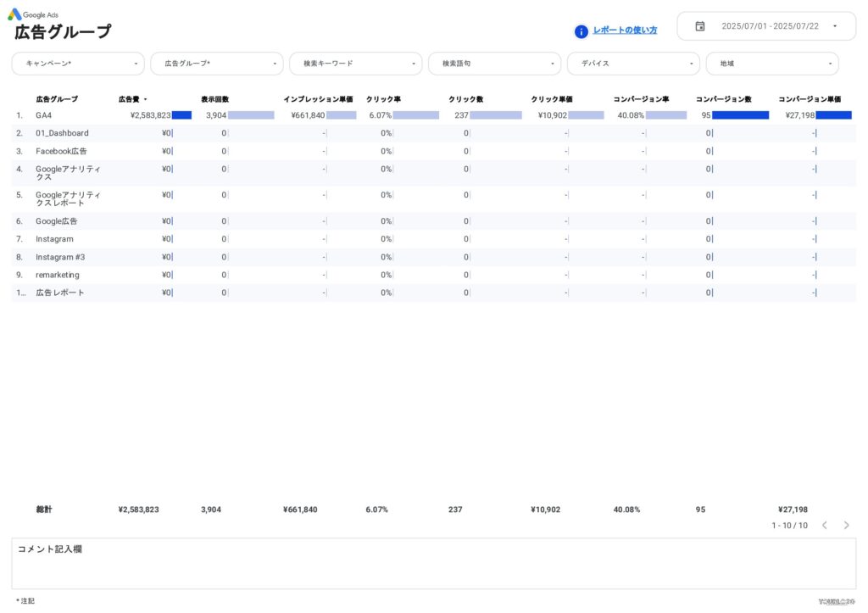Expand the デバイス filter dropdown
Viewport: 868px width, 613px height.
coord(634,64)
